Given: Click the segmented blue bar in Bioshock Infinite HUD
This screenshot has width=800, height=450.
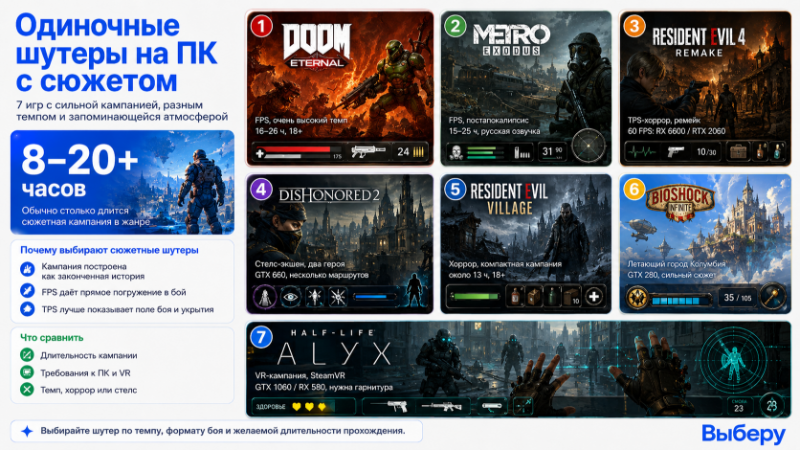Looking at the screenshot, I should pyautogui.click(x=681, y=299).
